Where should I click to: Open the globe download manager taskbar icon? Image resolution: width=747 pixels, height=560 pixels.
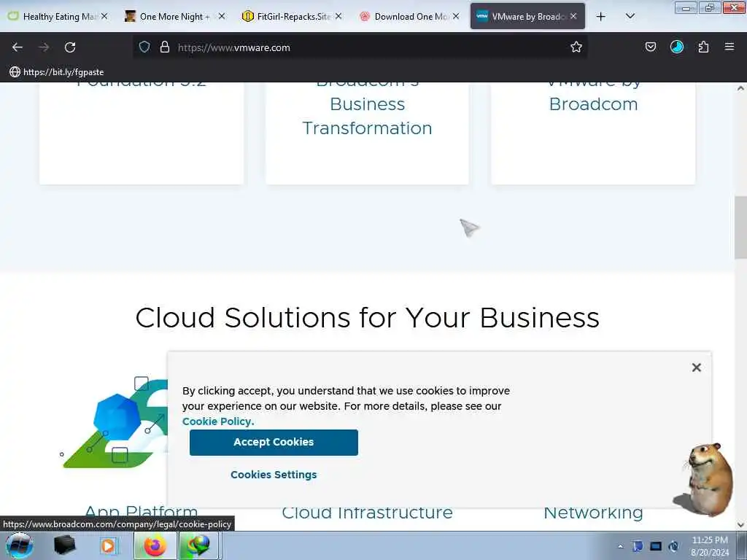tap(199, 545)
